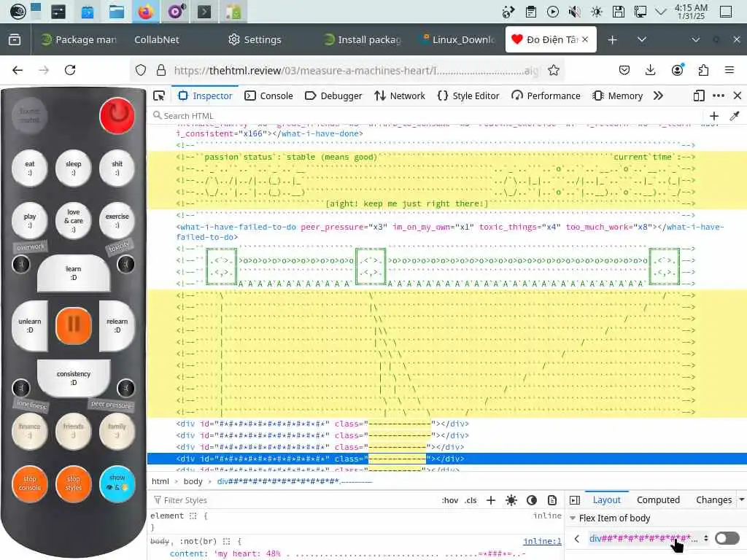Expand the list all tabs dropdown
747x560 pixels.
click(642, 39)
